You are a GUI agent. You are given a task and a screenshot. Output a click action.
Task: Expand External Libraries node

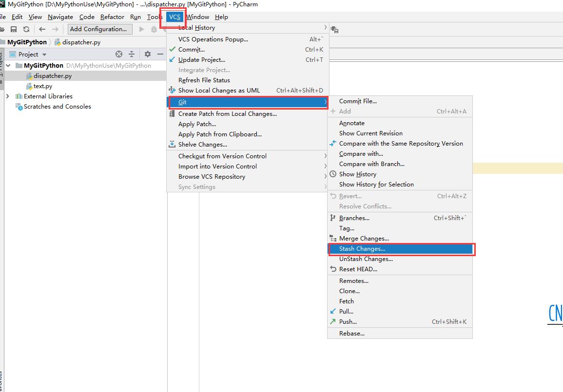[x=7, y=96]
